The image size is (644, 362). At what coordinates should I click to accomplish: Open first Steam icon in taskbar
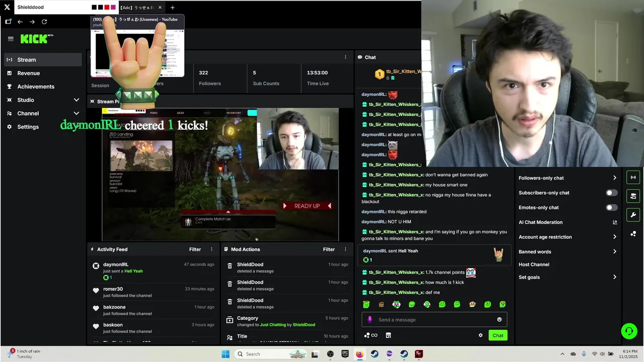coord(374,354)
